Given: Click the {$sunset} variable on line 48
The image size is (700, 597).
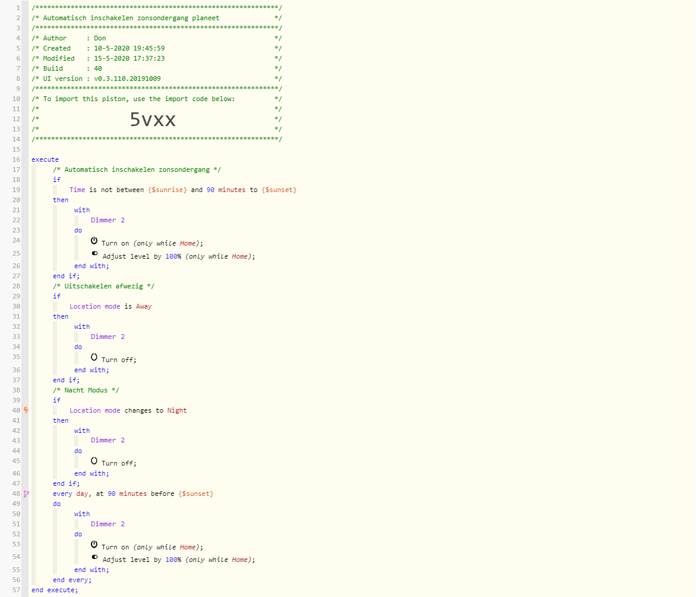Looking at the screenshot, I should click(x=196, y=494).
